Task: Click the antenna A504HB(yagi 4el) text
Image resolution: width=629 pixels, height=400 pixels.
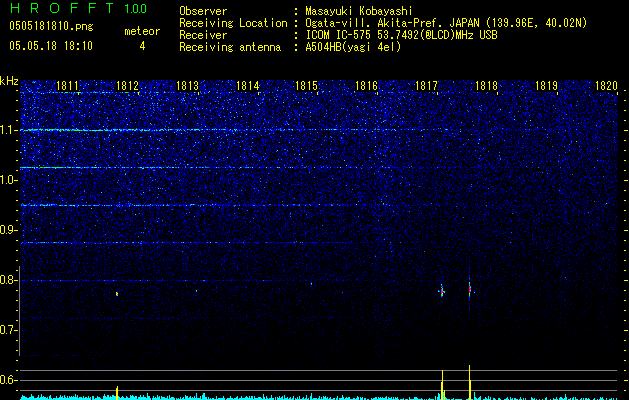Action: point(353,47)
